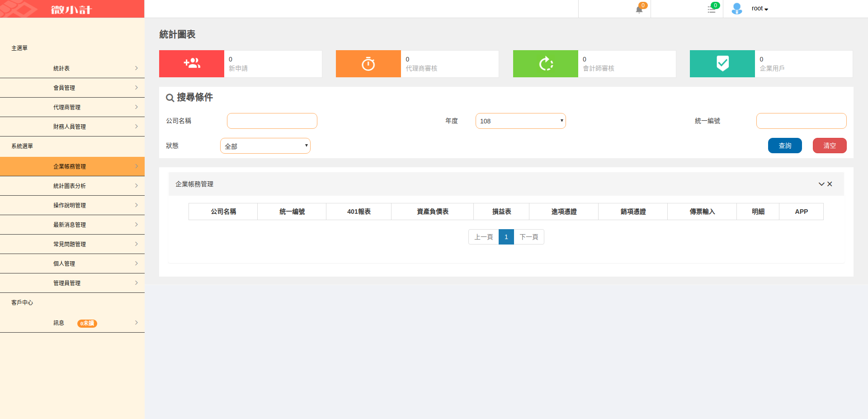This screenshot has width=868, height=419.
Task: Click the green refresh accountant review icon
Action: (546, 64)
